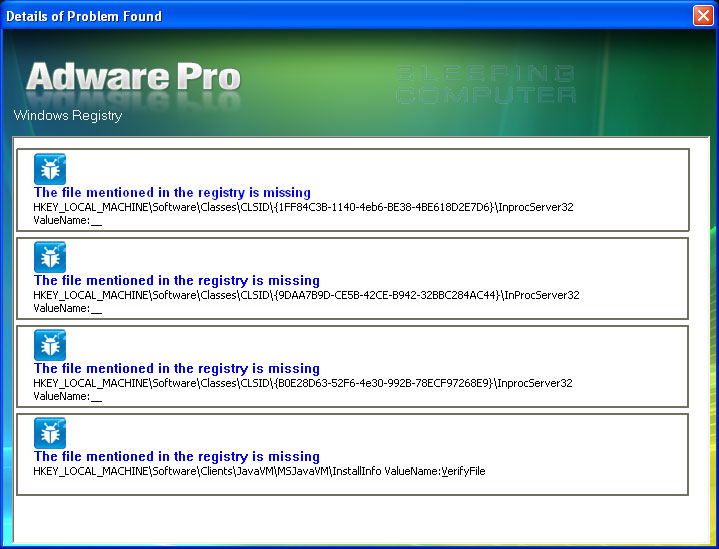Click the missing-file heading above the B0E28D63 key
The height and width of the screenshot is (549, 719).
[177, 368]
